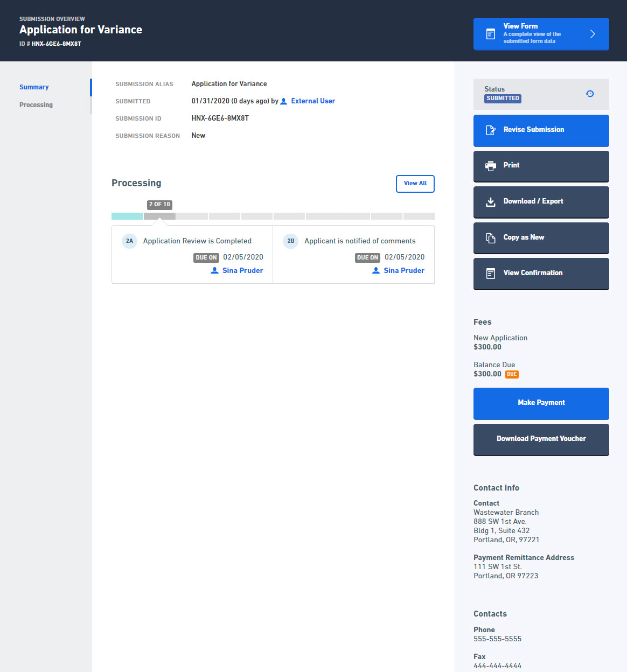This screenshot has width=627, height=672.
Task: Click the View Confirmation document icon
Action: point(491,274)
